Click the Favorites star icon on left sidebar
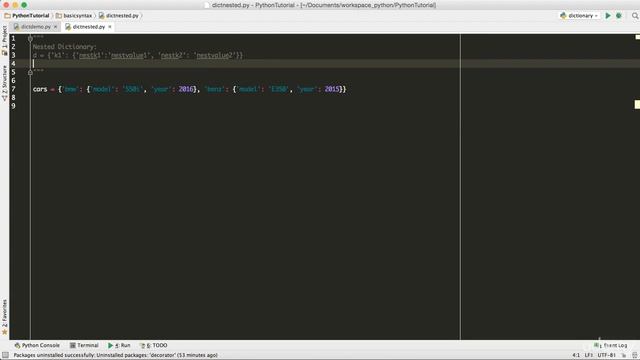The width and height of the screenshot is (640, 360). [4, 333]
